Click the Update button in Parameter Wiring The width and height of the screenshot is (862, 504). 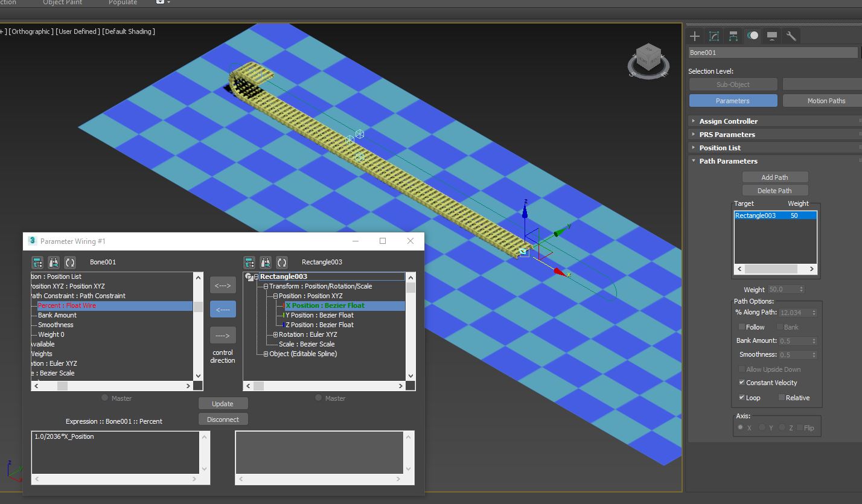point(223,404)
